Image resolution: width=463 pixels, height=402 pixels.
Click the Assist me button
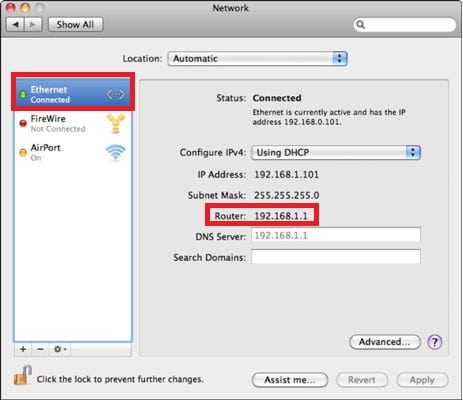(290, 380)
